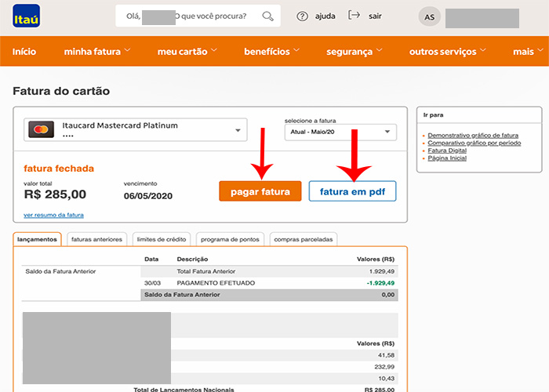The image size is (549, 392).
Task: Switch to the limites de crédito tab
Action: (x=162, y=239)
